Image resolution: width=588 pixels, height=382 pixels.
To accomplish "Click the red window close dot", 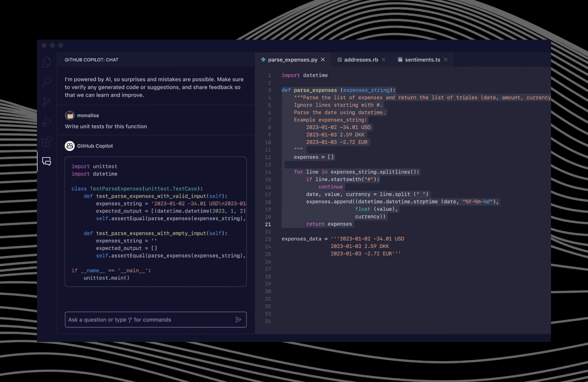I will point(44,46).
